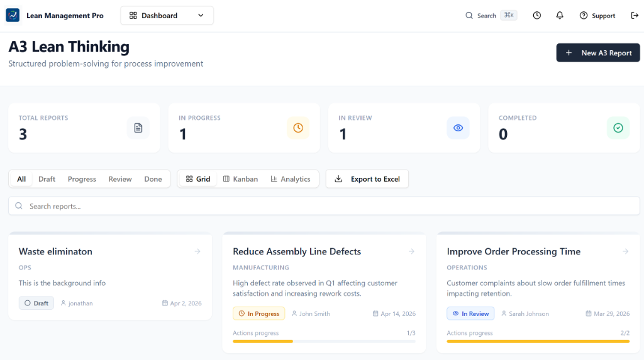Switch to Kanban view
Viewport: 644px width, 360px height.
[241, 179]
